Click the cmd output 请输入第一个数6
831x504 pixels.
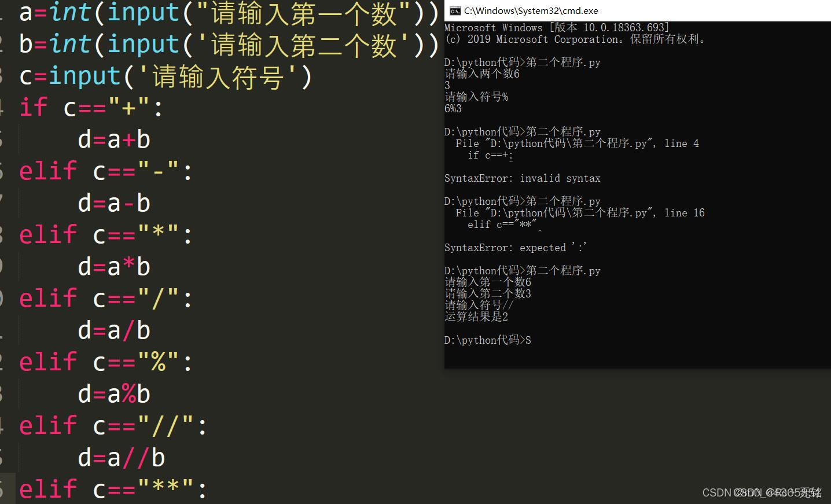point(488,282)
